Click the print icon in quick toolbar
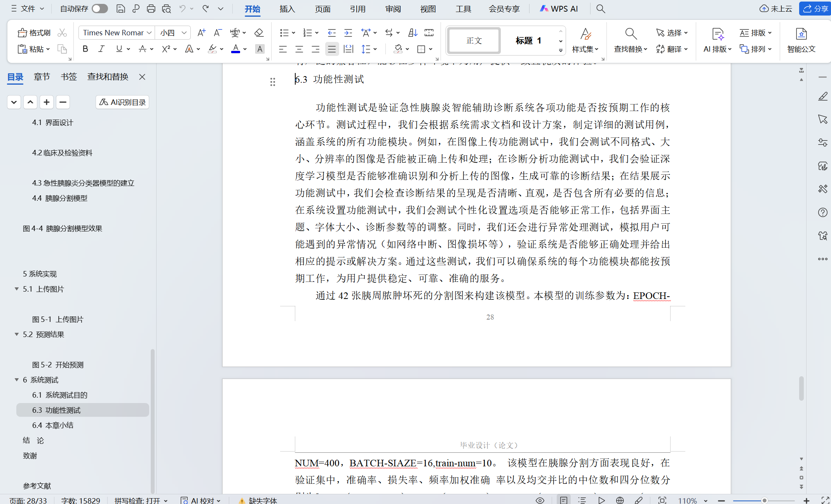This screenshot has height=504, width=831. [151, 9]
